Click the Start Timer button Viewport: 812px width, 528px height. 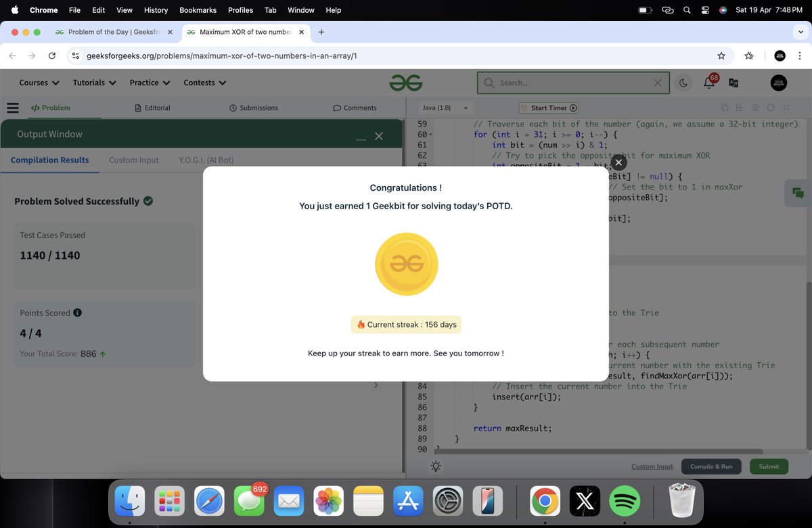[549, 108]
